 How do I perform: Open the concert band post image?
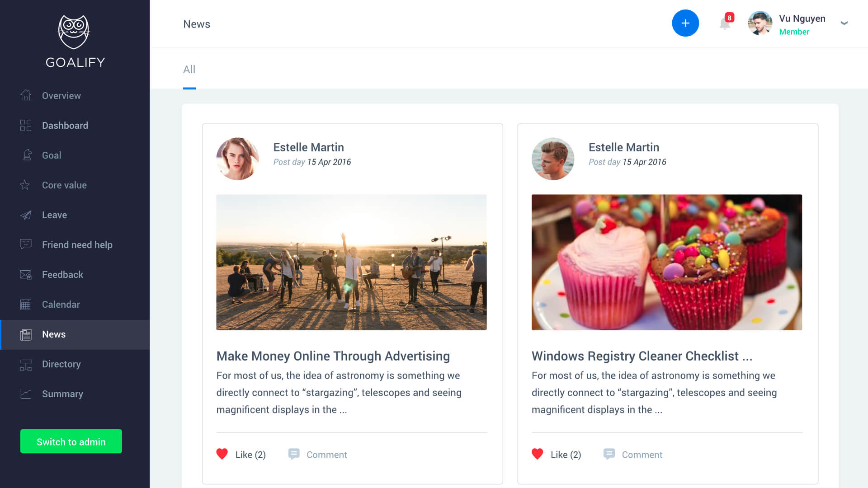351,262
